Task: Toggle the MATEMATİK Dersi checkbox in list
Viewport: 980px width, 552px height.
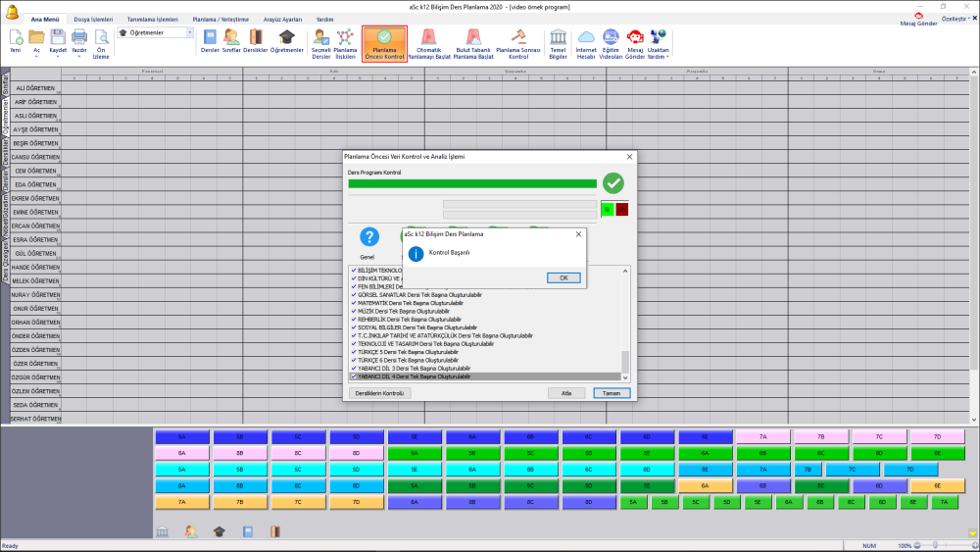Action: coord(354,303)
